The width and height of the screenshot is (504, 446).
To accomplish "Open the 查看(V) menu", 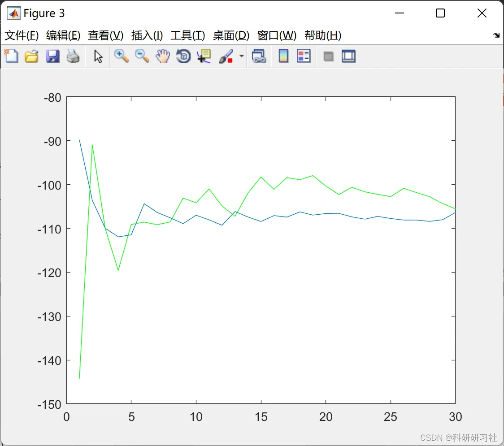I will coord(106,35).
